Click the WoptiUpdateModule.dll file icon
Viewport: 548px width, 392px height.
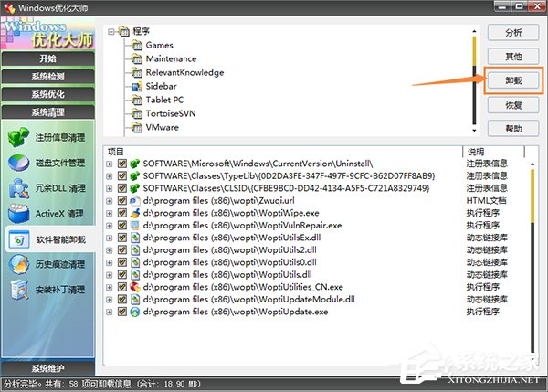[x=134, y=300]
